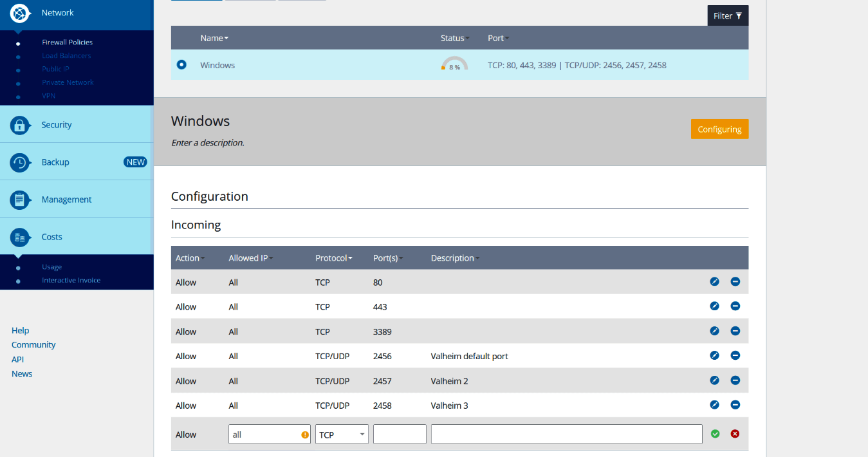
Task: Click the Security lock icon in sidebar
Action: [20, 125]
